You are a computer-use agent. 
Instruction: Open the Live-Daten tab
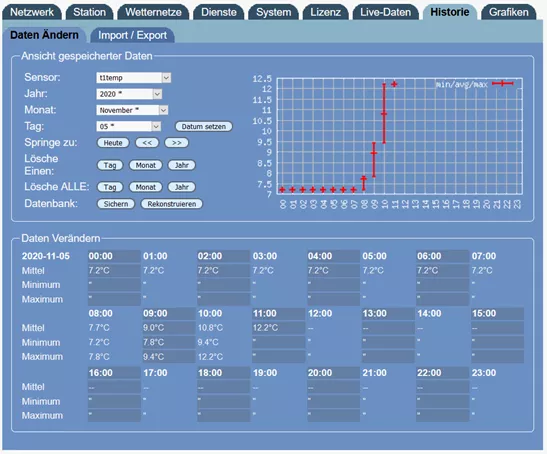pos(385,12)
